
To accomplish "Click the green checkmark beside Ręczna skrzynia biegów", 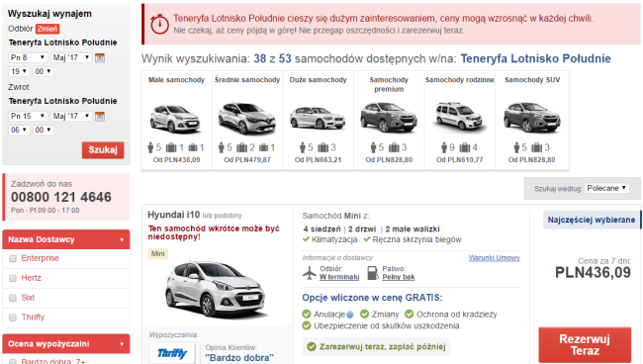I will (x=367, y=239).
